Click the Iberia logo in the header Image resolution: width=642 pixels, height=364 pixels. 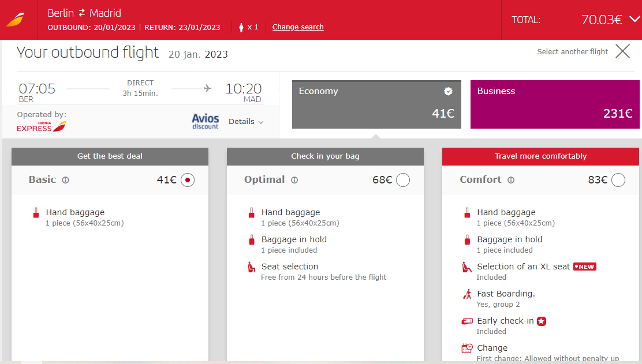[x=16, y=20]
